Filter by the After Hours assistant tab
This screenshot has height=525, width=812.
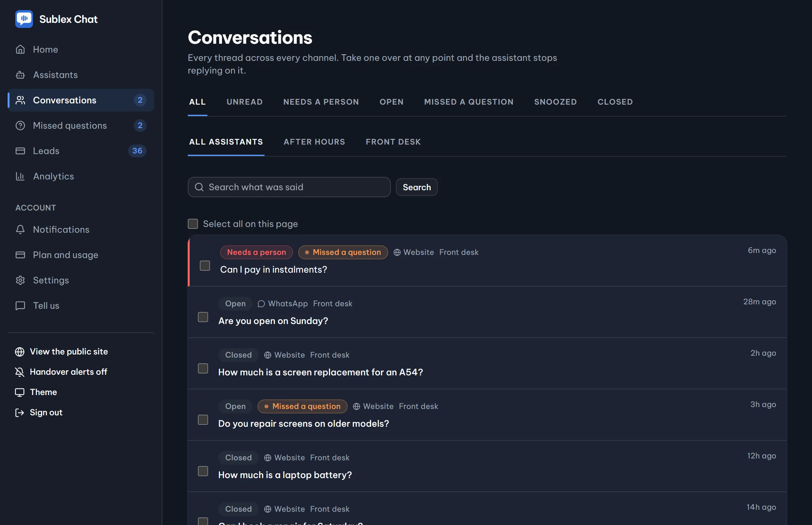(x=314, y=142)
